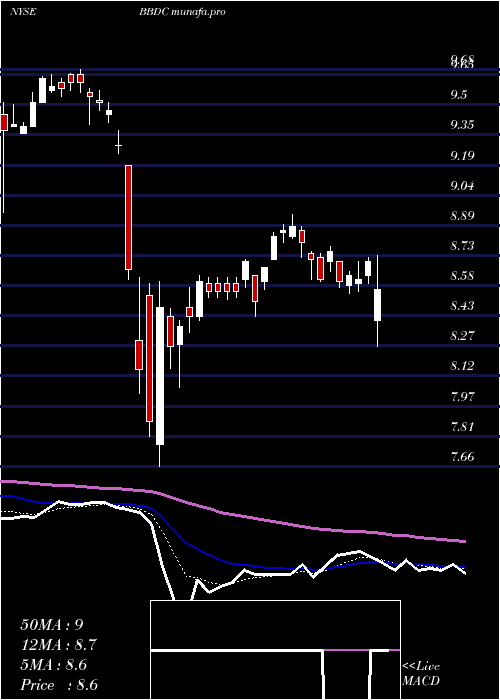500x700 pixels.
Task: Select the 8.27 price level label
Action: pyautogui.click(x=462, y=336)
